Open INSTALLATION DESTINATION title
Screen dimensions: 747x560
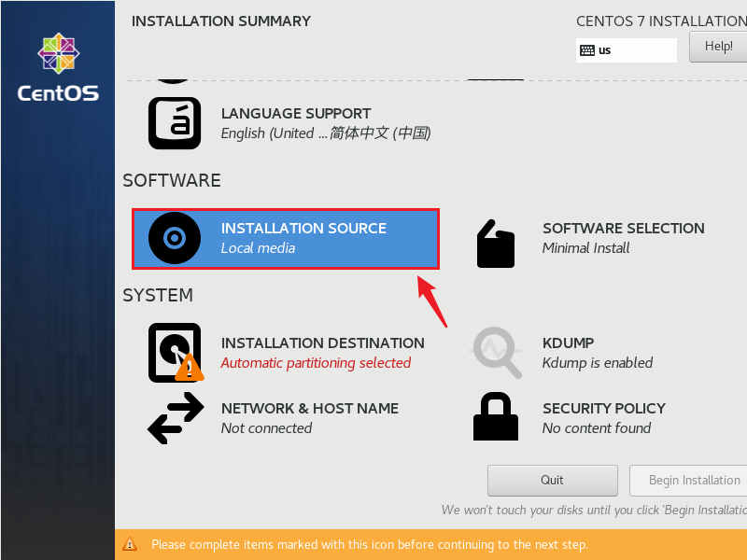tap(322, 343)
